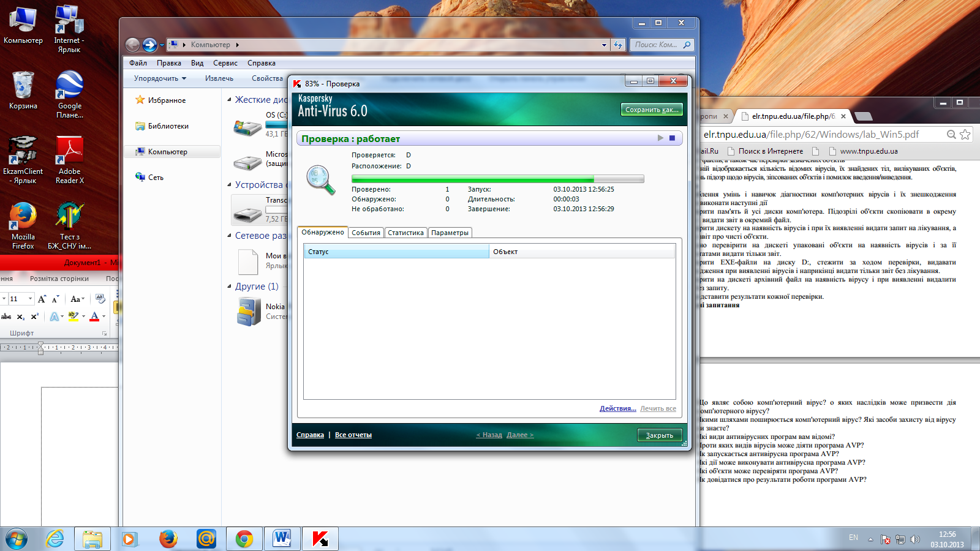Image resolution: width=980 pixels, height=551 pixels.
Task: Apply the yellow text highlight color in Word
Action: 73,317
